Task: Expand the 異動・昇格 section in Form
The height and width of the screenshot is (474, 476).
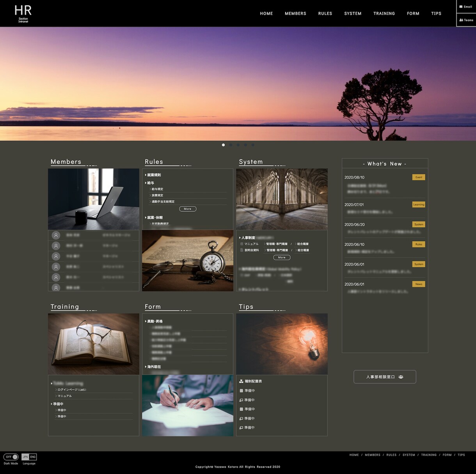Action: click(154, 321)
